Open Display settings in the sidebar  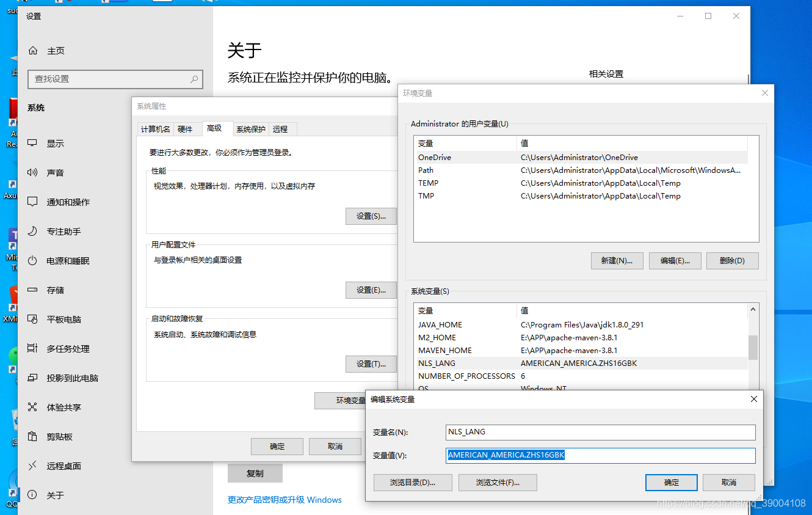[x=56, y=143]
